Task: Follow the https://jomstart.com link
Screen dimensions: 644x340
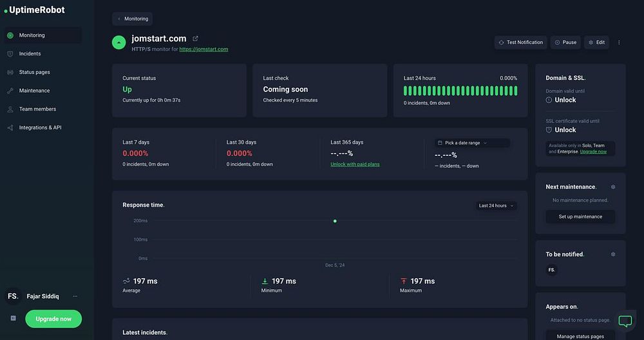Action: coord(204,50)
